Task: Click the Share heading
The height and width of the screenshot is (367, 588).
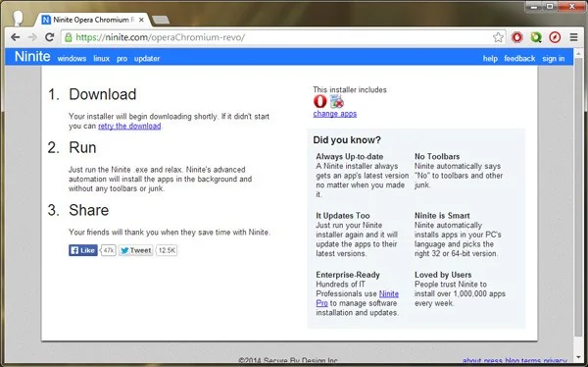Action: [x=88, y=210]
